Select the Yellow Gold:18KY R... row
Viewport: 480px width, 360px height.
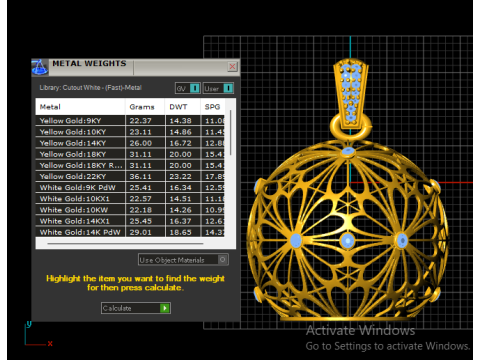tap(130, 165)
